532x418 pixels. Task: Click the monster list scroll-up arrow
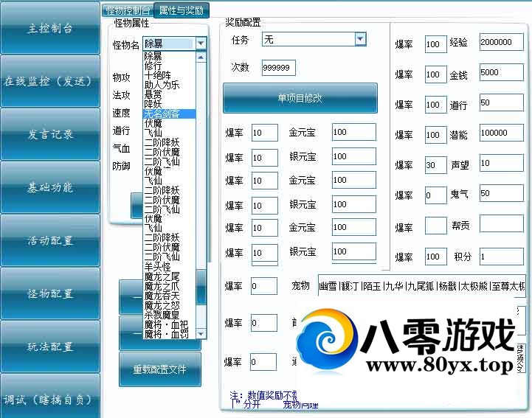click(x=201, y=58)
